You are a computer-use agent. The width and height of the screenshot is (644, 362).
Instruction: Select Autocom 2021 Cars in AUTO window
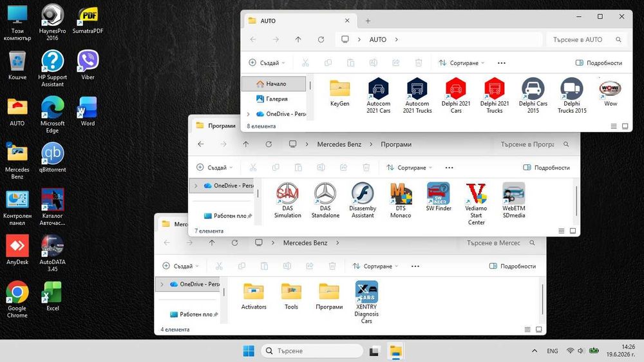click(378, 95)
